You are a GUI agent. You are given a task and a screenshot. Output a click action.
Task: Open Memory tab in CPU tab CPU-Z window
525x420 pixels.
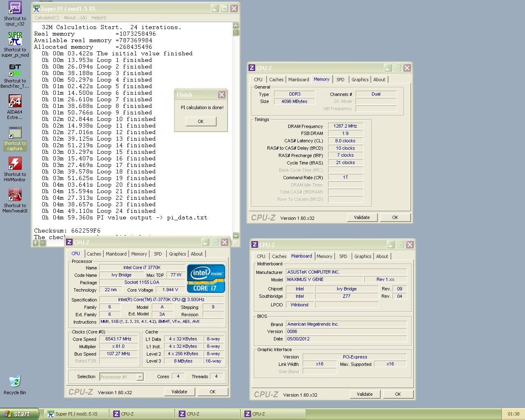tap(139, 254)
